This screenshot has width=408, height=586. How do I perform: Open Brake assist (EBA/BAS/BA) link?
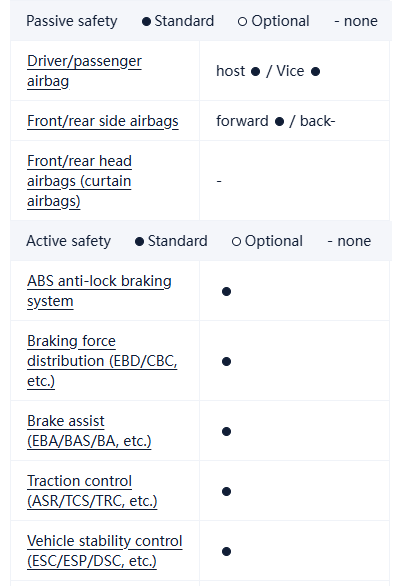(89, 431)
